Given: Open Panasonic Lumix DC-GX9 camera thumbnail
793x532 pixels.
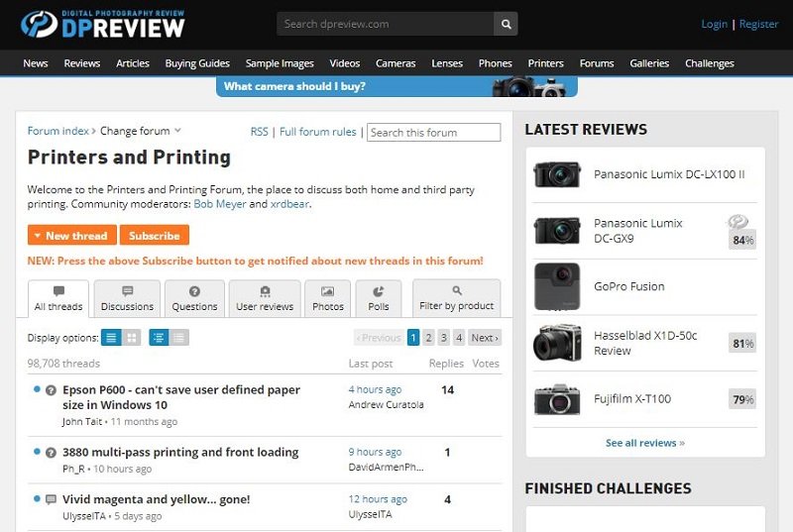Looking at the screenshot, I should [557, 231].
